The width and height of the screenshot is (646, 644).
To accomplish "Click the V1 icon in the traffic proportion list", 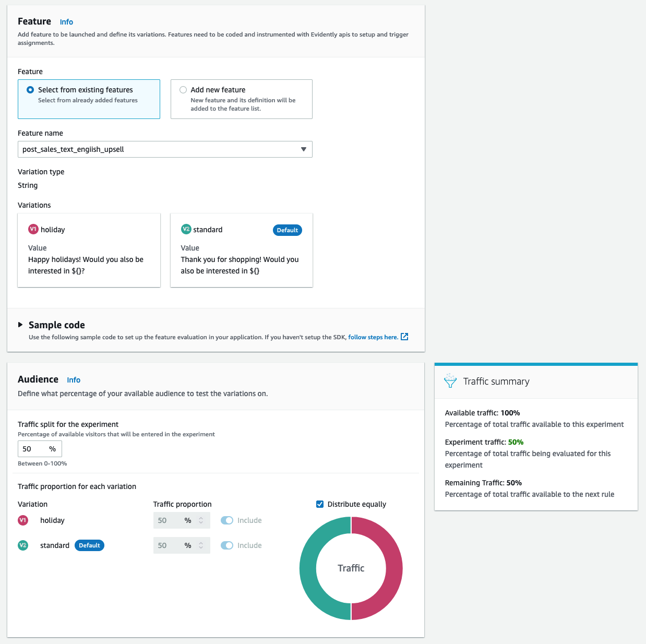I will pos(22,520).
